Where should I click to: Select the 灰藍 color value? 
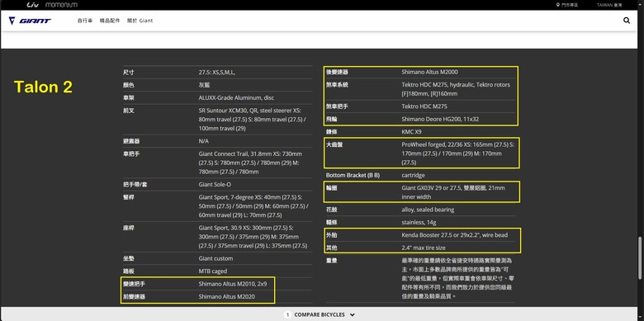point(204,85)
